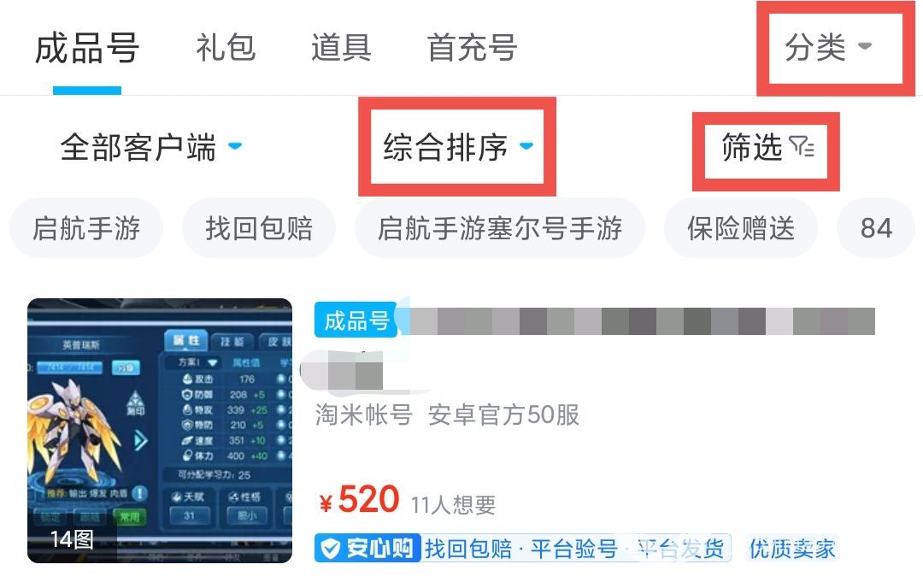Select the 启航手游 tag chip

86,228
